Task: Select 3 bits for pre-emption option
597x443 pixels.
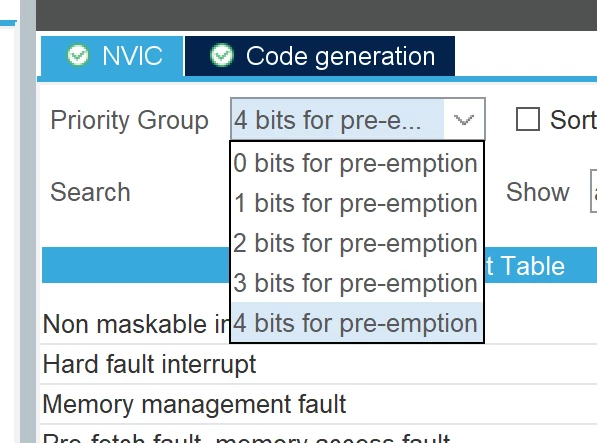Action: tap(357, 283)
